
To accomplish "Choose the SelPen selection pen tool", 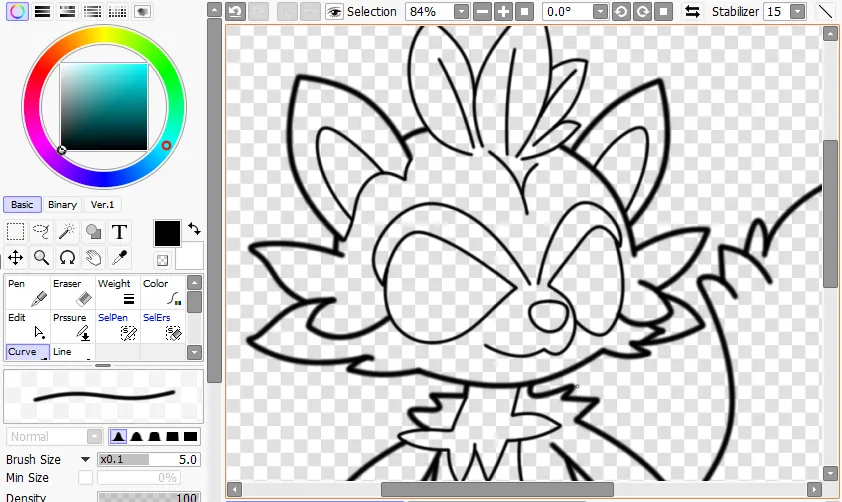I will (118, 326).
